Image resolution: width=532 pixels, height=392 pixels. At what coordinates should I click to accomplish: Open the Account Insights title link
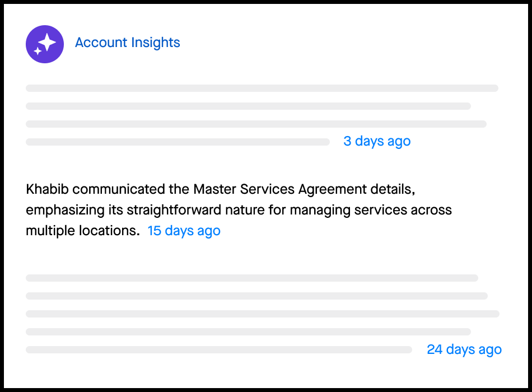click(128, 43)
